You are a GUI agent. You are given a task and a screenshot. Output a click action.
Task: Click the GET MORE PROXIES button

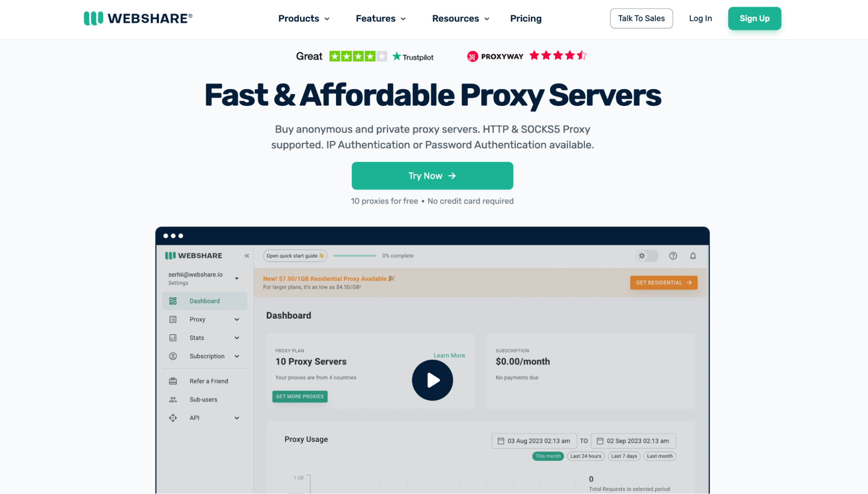301,395
